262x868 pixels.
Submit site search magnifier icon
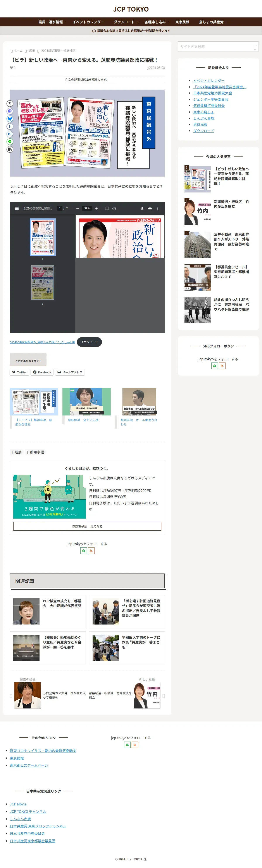pyautogui.click(x=255, y=47)
